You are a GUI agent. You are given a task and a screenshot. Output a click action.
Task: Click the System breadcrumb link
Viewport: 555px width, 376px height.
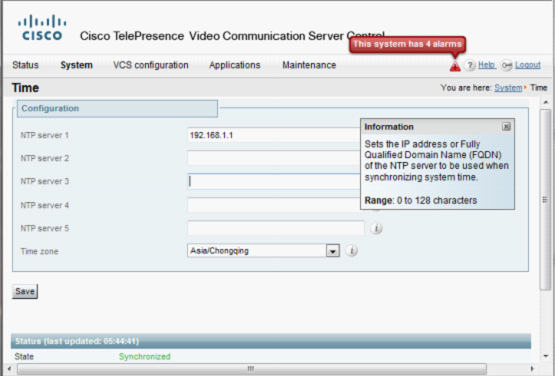coord(508,88)
